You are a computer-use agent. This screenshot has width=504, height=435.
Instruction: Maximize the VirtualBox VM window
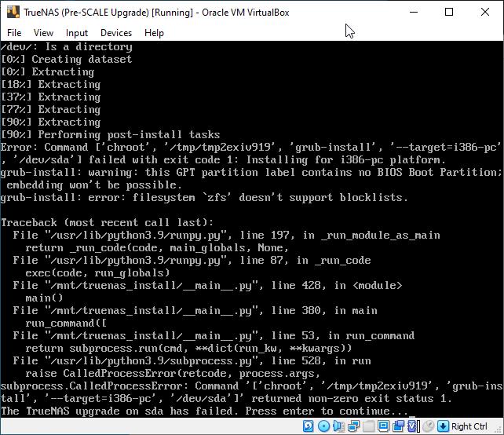click(x=449, y=13)
